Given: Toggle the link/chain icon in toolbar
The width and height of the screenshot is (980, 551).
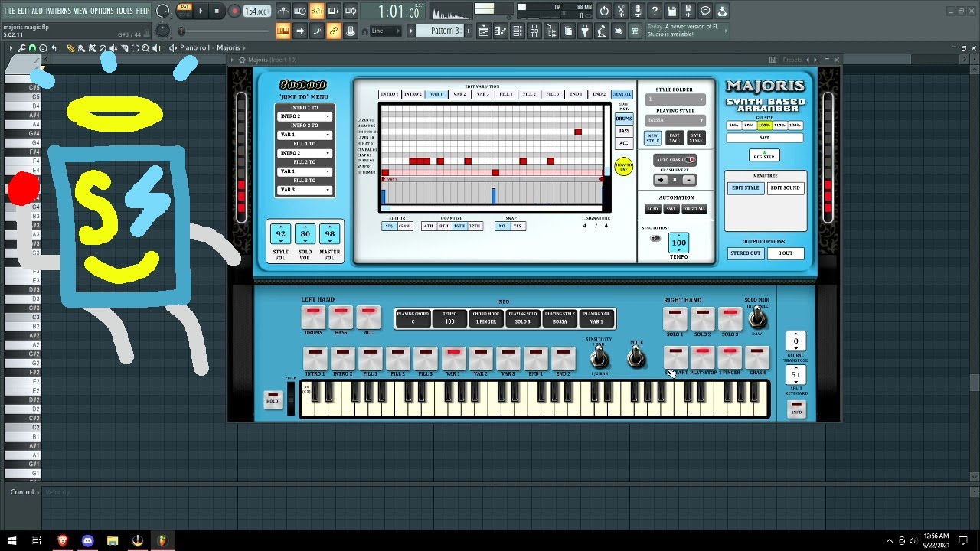Looking at the screenshot, I should [333, 31].
